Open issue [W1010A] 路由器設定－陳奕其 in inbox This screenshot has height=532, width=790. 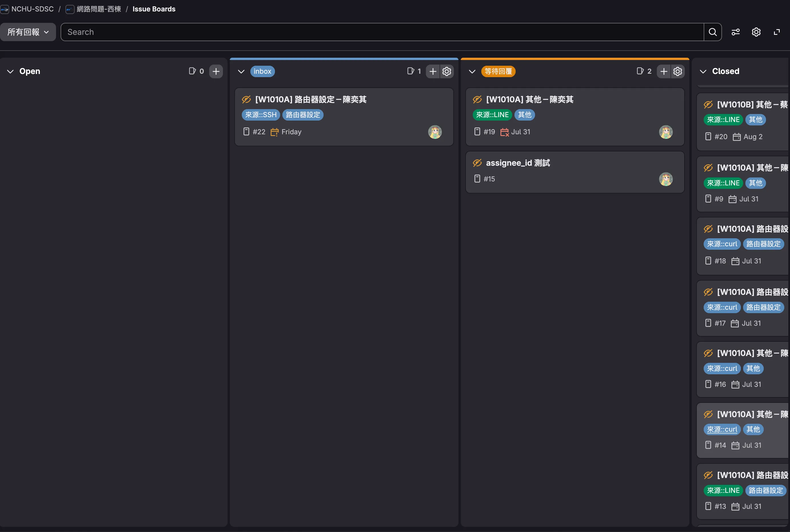pyautogui.click(x=310, y=99)
